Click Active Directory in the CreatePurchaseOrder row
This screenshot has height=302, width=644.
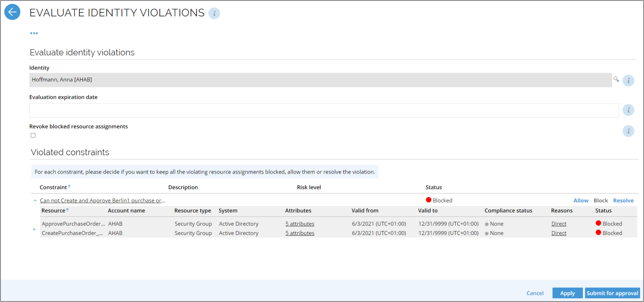(x=239, y=233)
